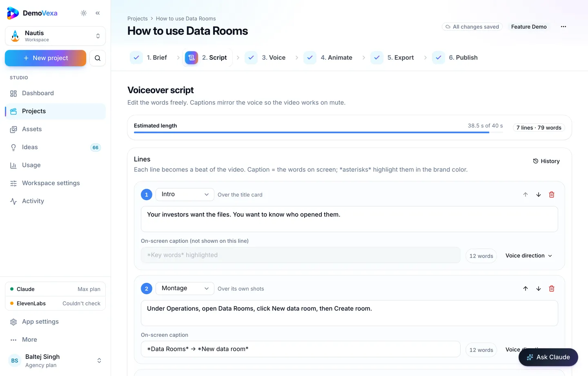Screen dimensions: 588x376
Task: Collapse the sidebar with double chevron icon
Action: click(98, 13)
